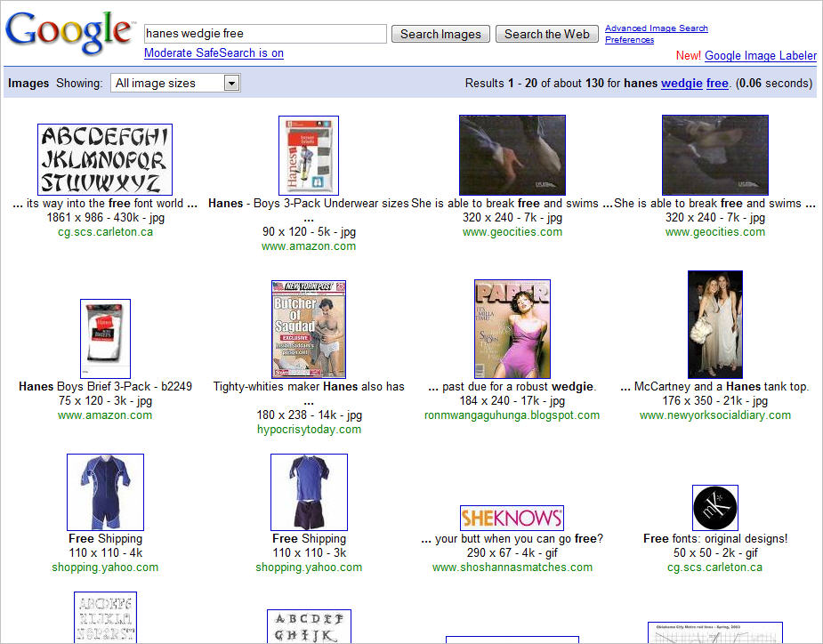Screen dimensions: 823x644
Task: Click ronmwangaguhunga.blogspot.com source text
Action: (512, 415)
